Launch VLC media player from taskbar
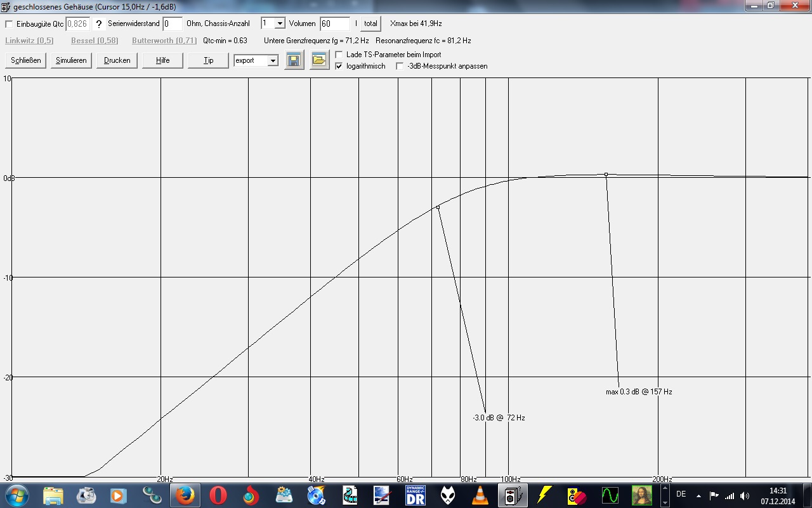The image size is (812, 508). click(481, 495)
